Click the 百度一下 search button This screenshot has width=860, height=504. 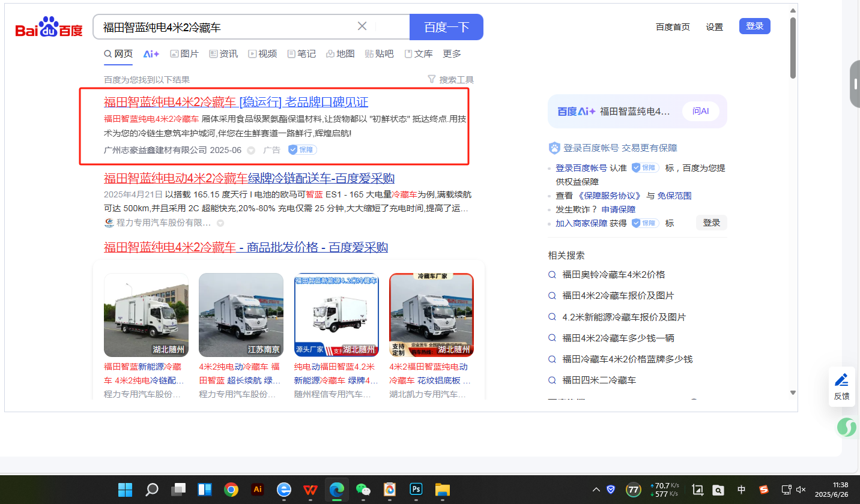point(446,27)
